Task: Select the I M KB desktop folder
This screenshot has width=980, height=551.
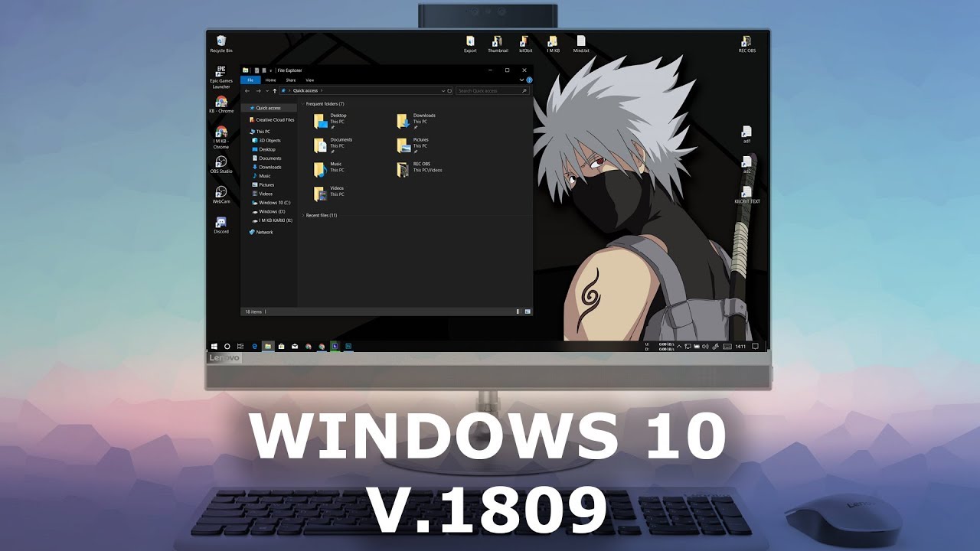Action: (553, 44)
